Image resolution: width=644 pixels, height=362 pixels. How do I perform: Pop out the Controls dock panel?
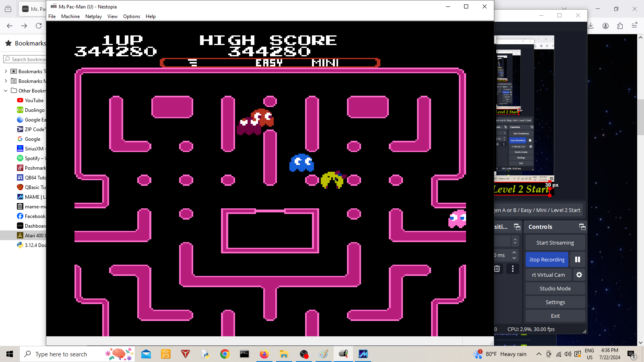(582, 227)
